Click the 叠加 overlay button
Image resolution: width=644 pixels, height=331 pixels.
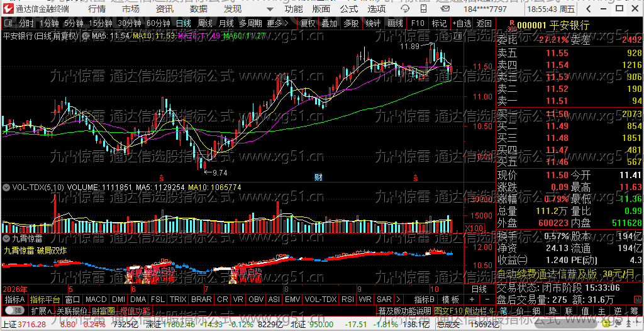point(329,23)
